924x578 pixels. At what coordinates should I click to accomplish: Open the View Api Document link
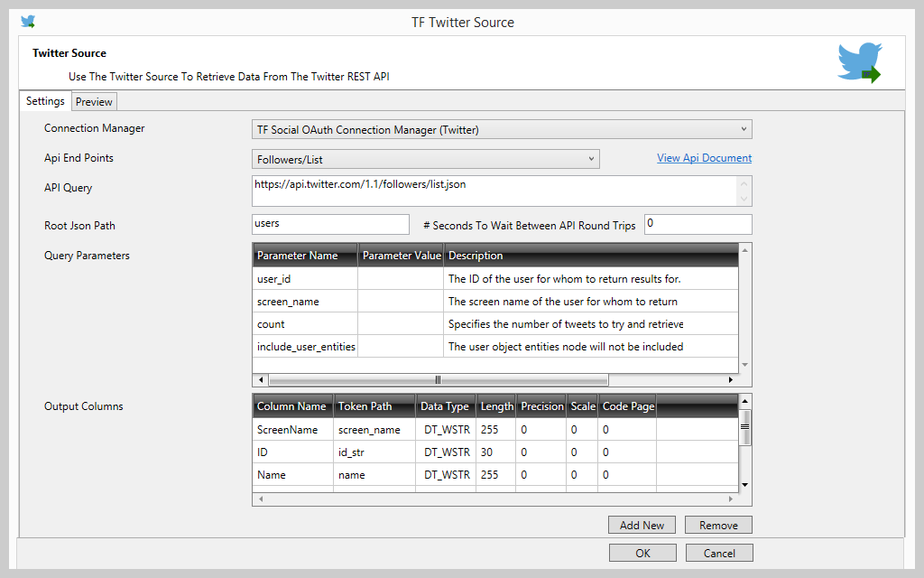(704, 158)
